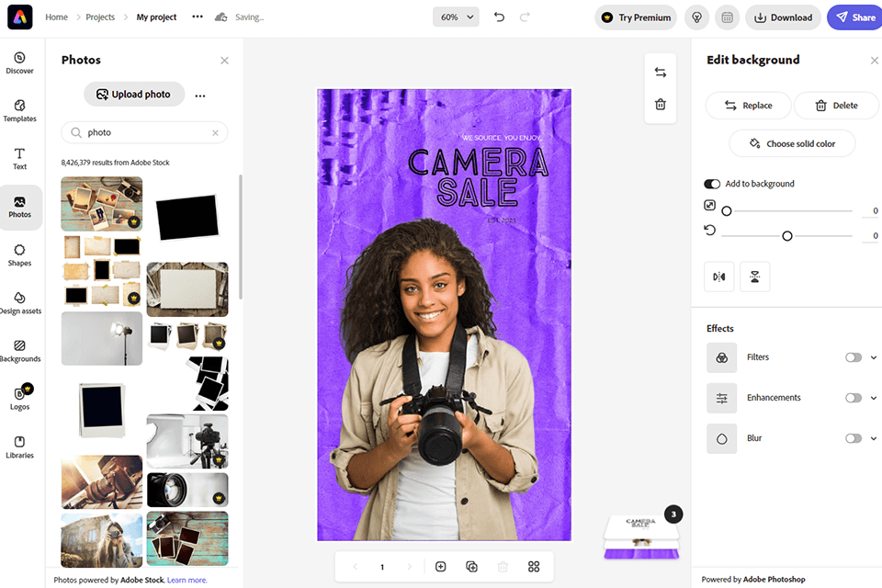Select the Text tool in sidebar
Image resolution: width=882 pixels, height=588 pixels.
[x=19, y=159]
